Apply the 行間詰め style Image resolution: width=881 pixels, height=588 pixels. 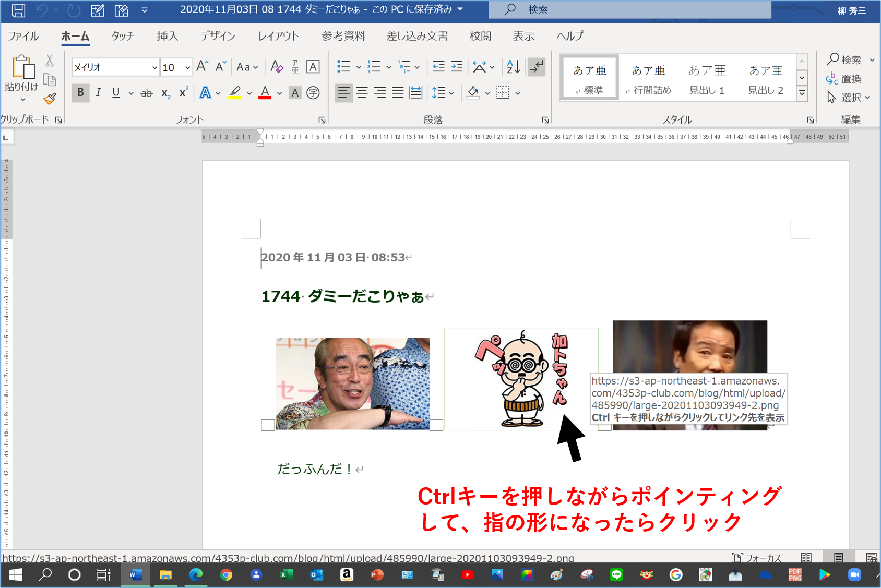648,77
